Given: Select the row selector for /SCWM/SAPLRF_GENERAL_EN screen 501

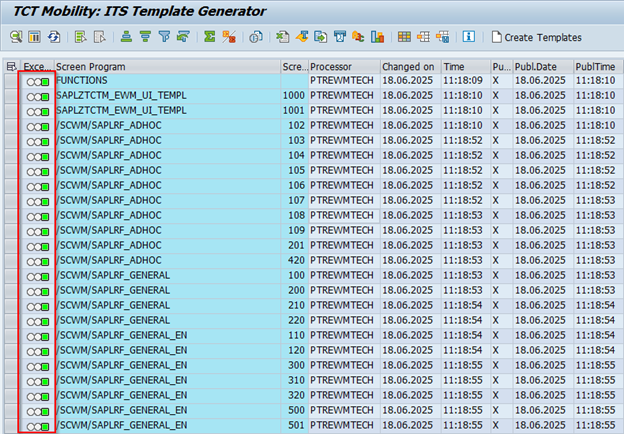Looking at the screenshot, I should pos(11,426).
